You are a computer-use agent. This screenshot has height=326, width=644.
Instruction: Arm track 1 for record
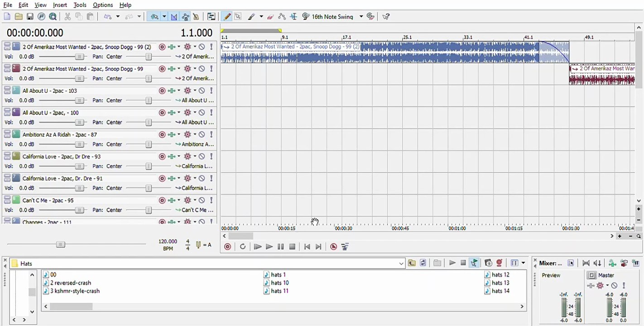pos(162,47)
